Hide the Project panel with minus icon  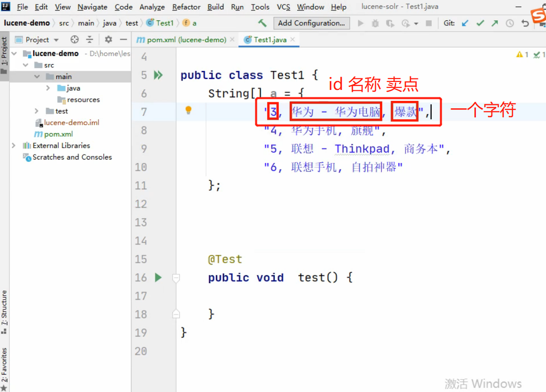123,39
